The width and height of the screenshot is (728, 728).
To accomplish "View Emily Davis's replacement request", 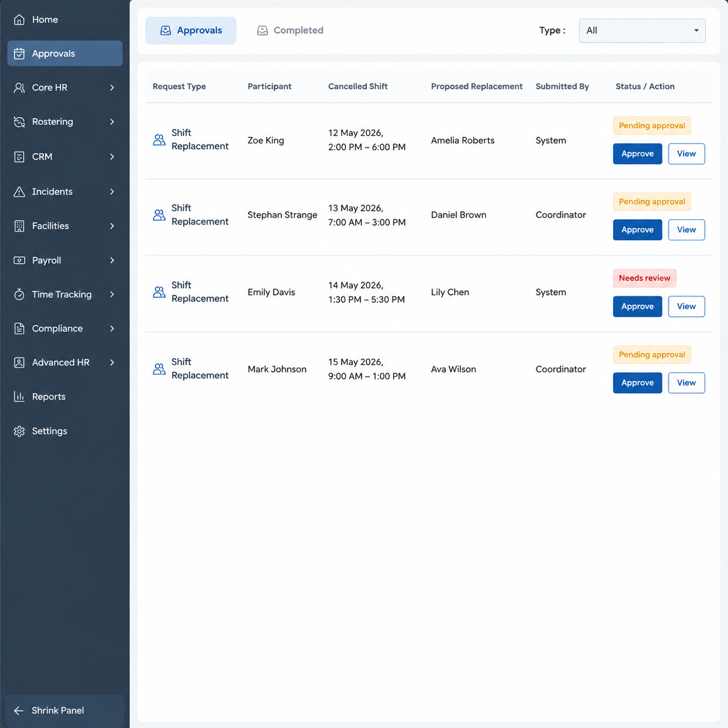I will click(x=686, y=307).
